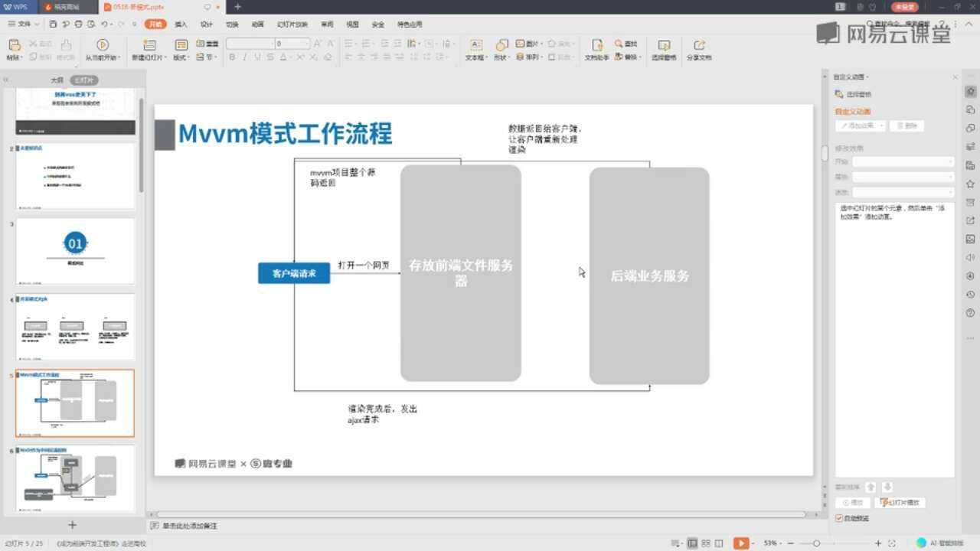Viewport: 980px width, 551px height.
Task: Click the Bold formatting button
Action: click(234, 57)
